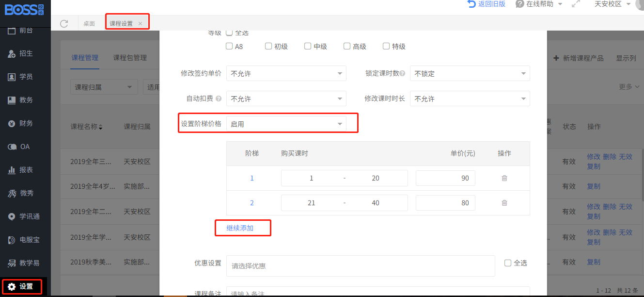The image size is (644, 297).
Task: Sort by 课程名称 column arrows
Action: pos(101,127)
